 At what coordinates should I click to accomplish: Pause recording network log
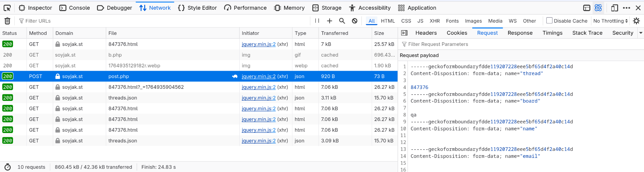coord(317,21)
